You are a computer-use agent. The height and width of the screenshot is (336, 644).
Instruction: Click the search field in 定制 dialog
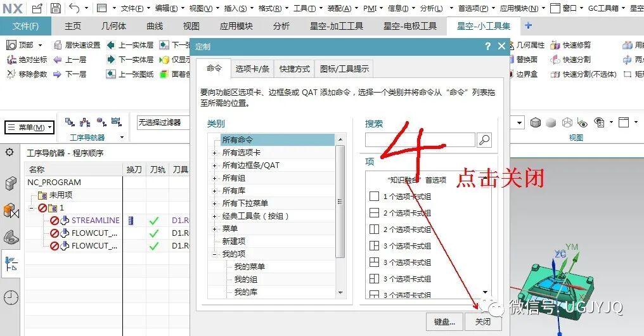[420, 140]
